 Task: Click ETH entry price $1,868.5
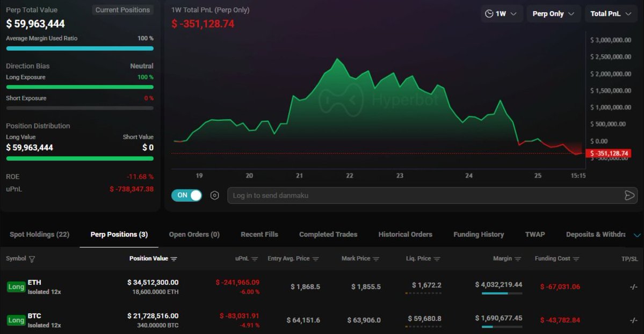click(x=305, y=287)
